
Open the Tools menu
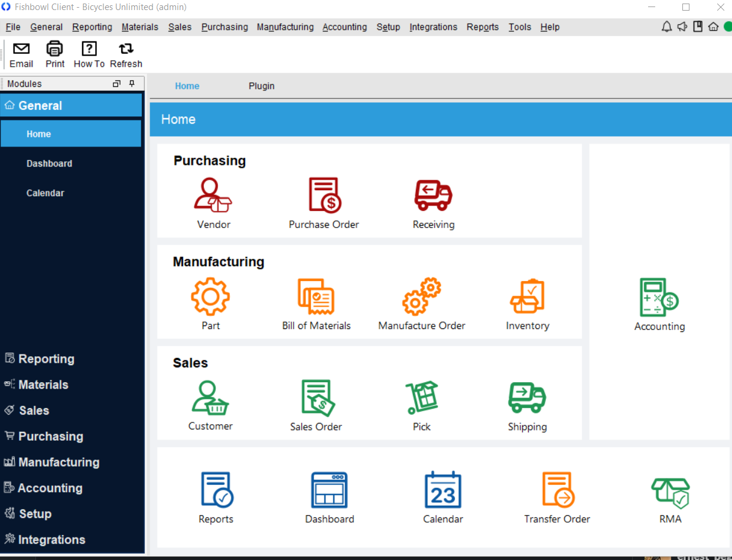(x=520, y=27)
